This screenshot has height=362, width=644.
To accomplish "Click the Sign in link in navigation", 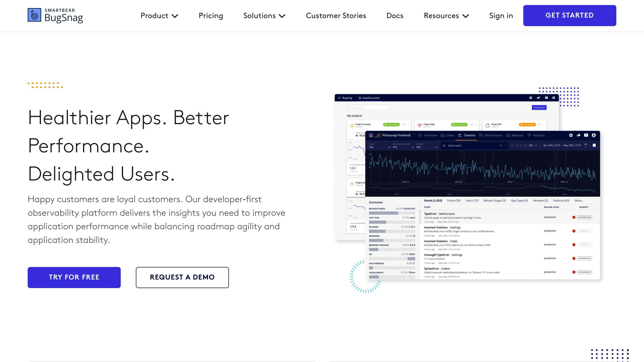I will (501, 16).
